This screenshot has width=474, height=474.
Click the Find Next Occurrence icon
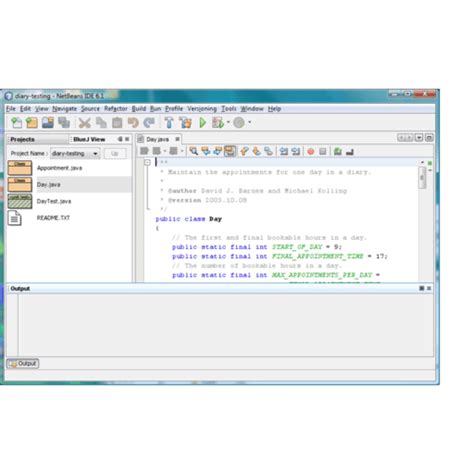coord(218,151)
